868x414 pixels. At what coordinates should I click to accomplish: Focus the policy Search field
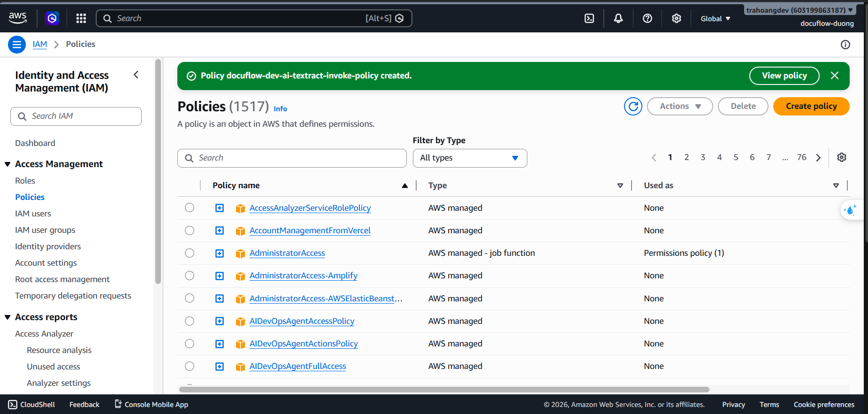(292, 158)
